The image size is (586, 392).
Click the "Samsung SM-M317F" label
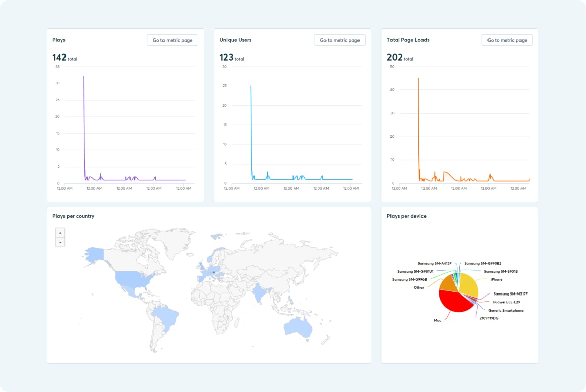pyautogui.click(x=510, y=294)
